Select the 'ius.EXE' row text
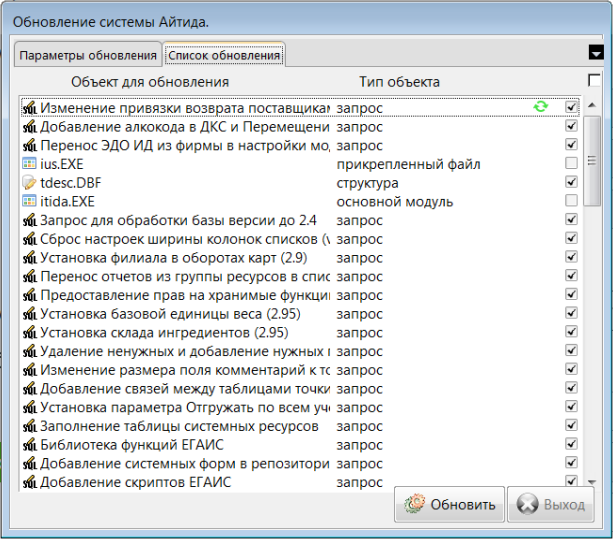This screenshot has width=613, height=539. click(x=62, y=164)
